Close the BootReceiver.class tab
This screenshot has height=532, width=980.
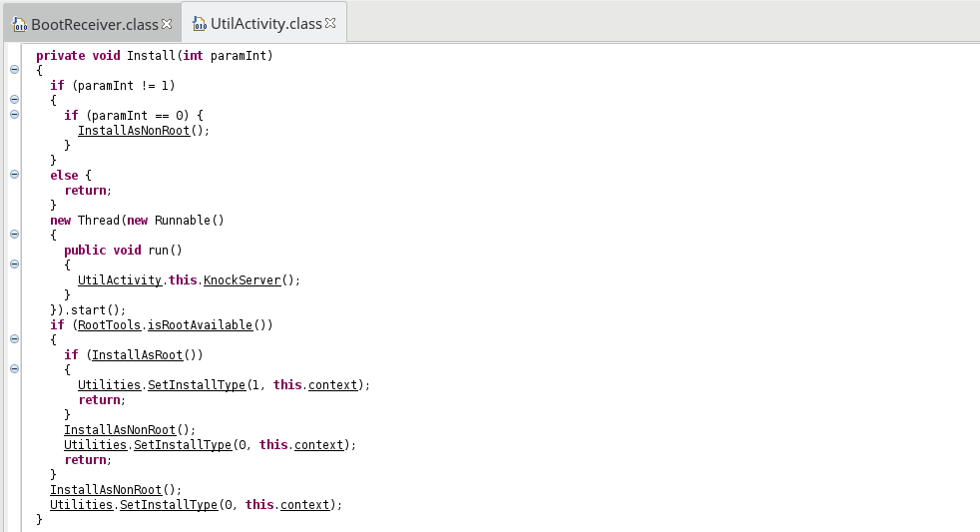tap(167, 24)
